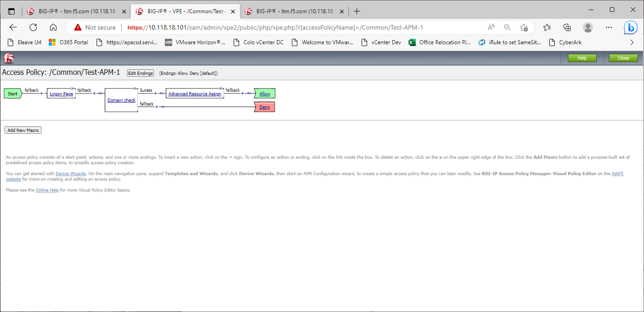
Task: Open the Bing chat sidebar
Action: pos(630,27)
